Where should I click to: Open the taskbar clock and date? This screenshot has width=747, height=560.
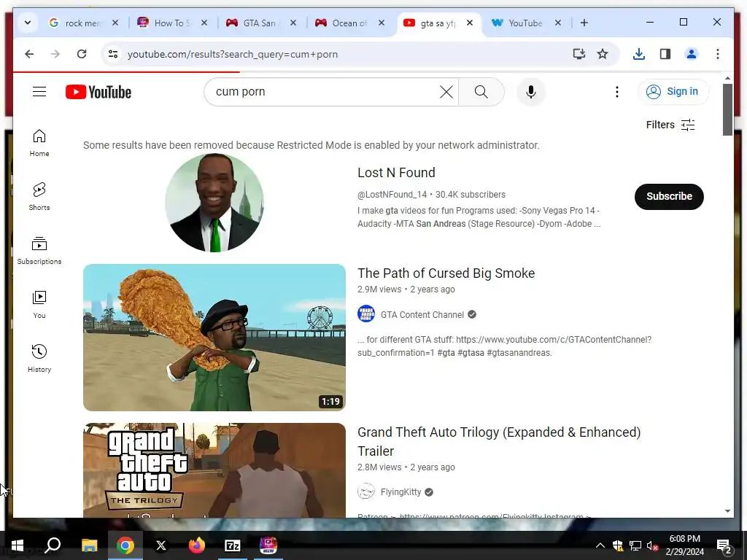(x=684, y=545)
